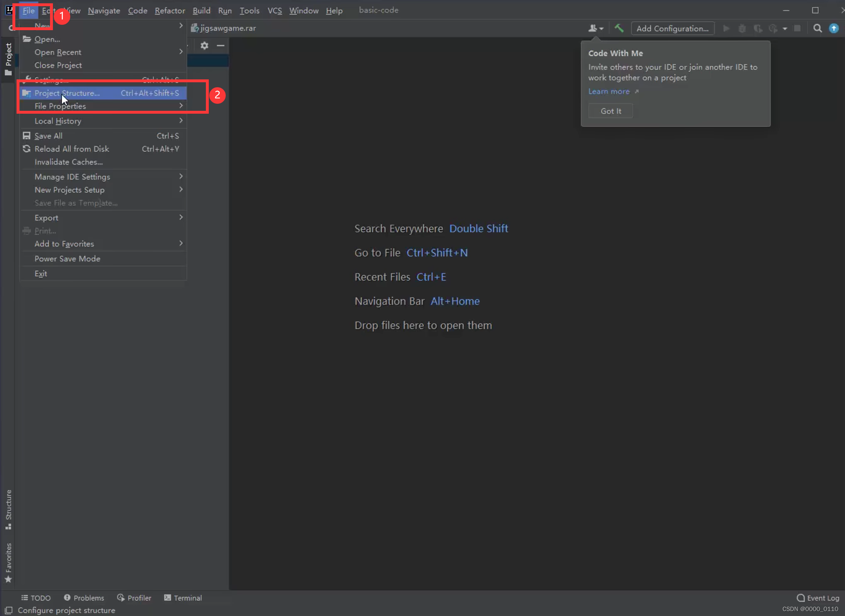Click the green Build hammer icon
This screenshot has width=845, height=616.
[x=619, y=28]
